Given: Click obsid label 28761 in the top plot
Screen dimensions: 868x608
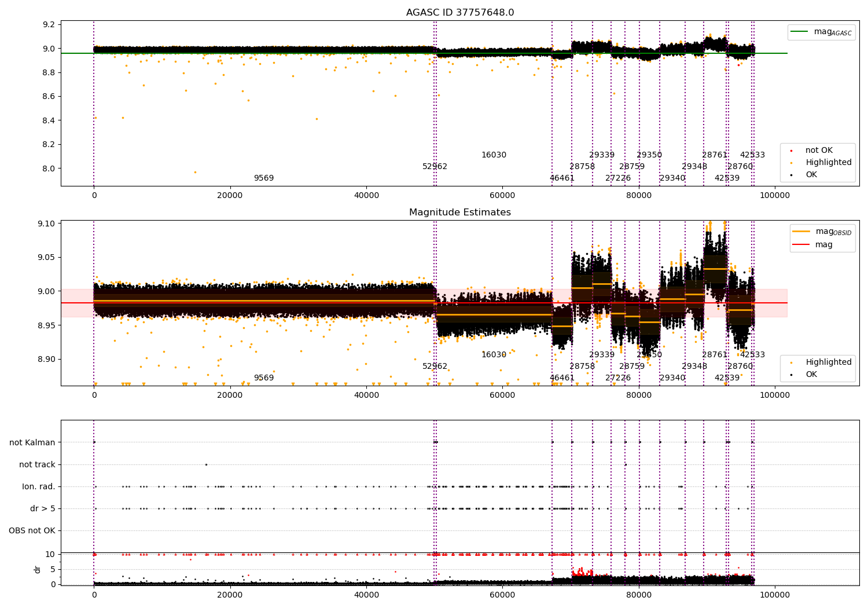Looking at the screenshot, I should coord(715,155).
